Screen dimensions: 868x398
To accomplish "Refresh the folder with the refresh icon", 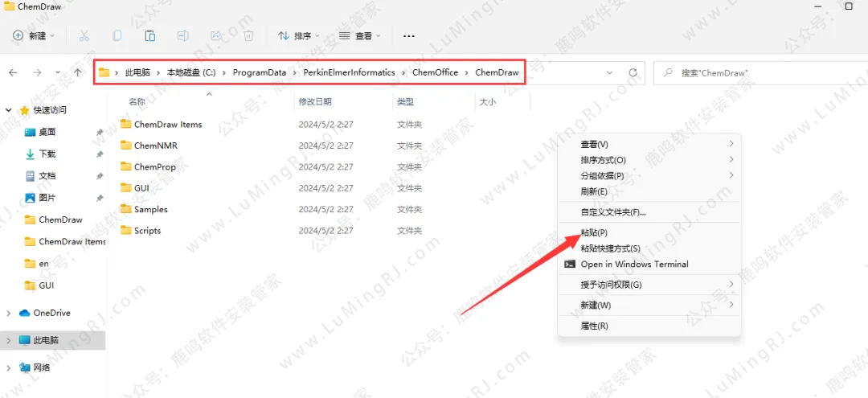I will click(x=633, y=72).
